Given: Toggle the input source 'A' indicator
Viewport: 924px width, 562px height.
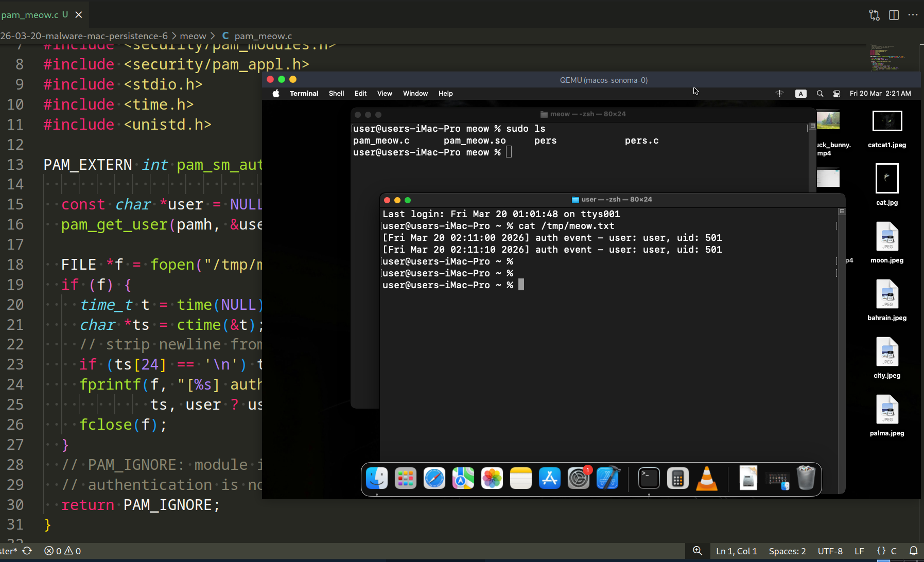Looking at the screenshot, I should [x=800, y=94].
